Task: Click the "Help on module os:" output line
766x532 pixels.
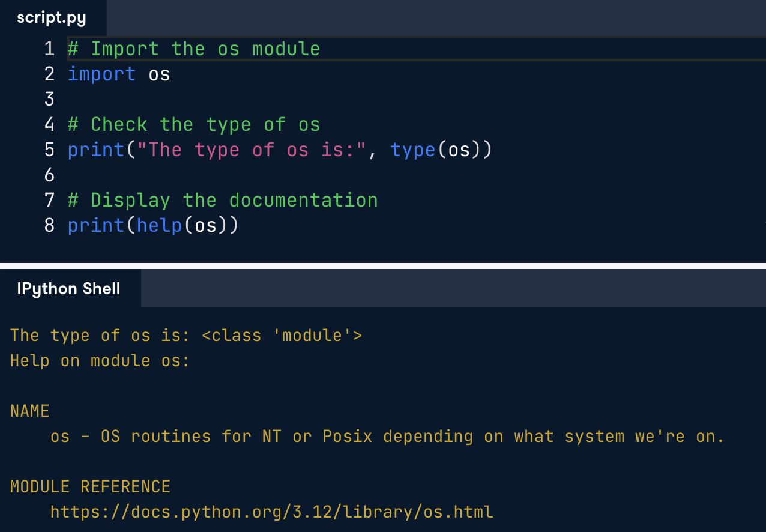Action: (100, 360)
